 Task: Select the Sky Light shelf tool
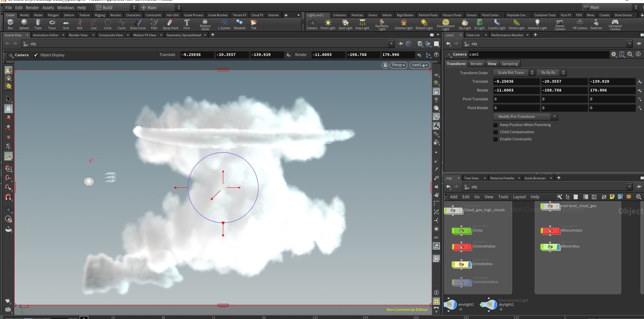click(465, 24)
